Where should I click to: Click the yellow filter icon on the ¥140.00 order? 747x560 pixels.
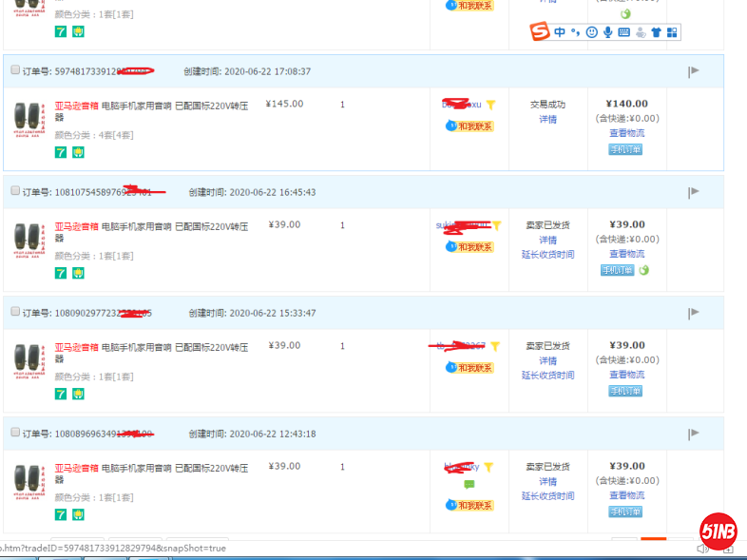[491, 106]
